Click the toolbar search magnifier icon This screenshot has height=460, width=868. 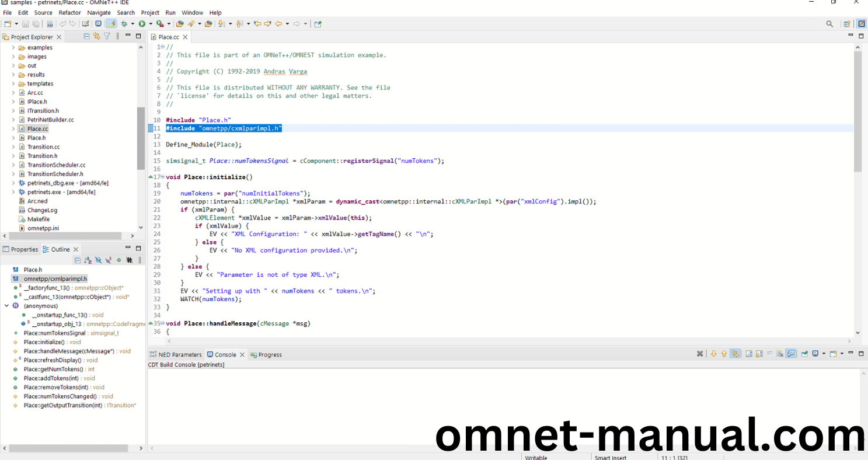(829, 24)
